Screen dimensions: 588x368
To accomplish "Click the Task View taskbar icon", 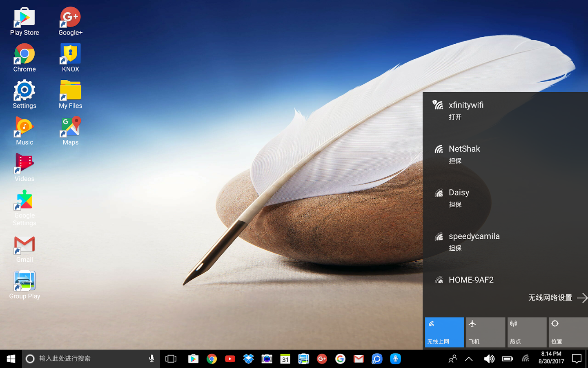I will tap(171, 359).
